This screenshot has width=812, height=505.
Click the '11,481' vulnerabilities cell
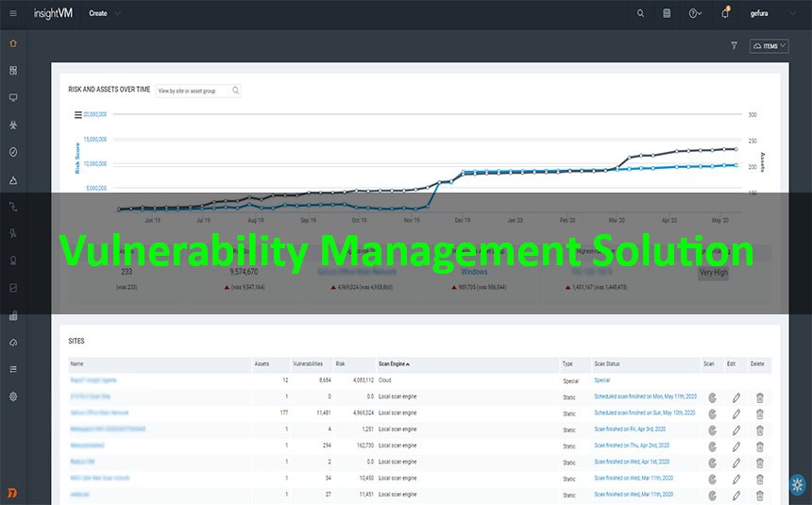pyautogui.click(x=324, y=412)
